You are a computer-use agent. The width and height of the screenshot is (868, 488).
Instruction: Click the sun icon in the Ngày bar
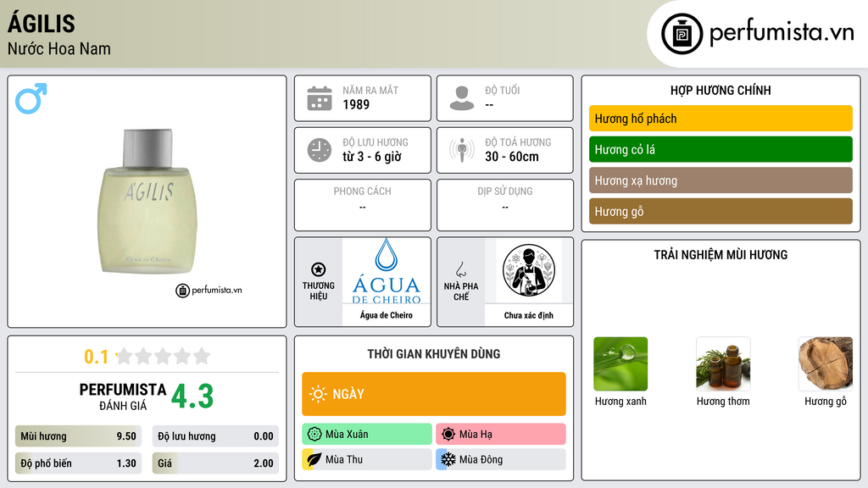tap(319, 394)
